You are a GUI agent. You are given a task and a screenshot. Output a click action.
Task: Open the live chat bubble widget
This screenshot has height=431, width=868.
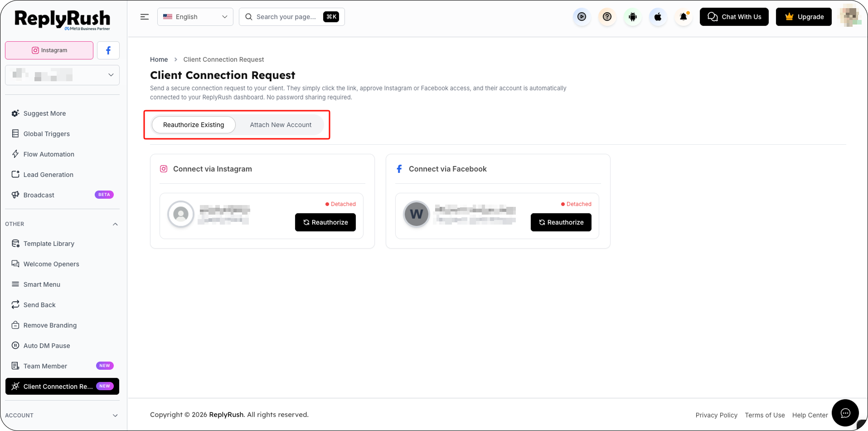pyautogui.click(x=845, y=413)
